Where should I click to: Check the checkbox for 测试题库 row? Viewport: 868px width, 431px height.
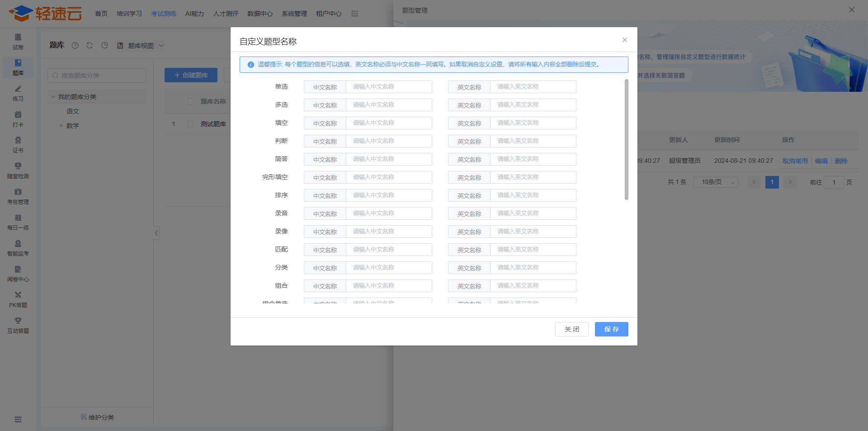coord(190,124)
